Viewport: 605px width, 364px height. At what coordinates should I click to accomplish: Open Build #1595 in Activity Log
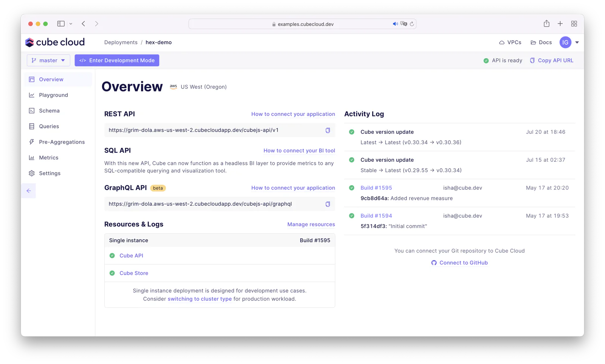click(x=376, y=188)
